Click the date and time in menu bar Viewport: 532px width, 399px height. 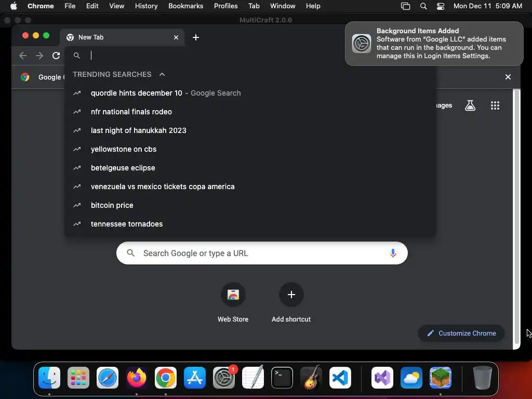[487, 6]
